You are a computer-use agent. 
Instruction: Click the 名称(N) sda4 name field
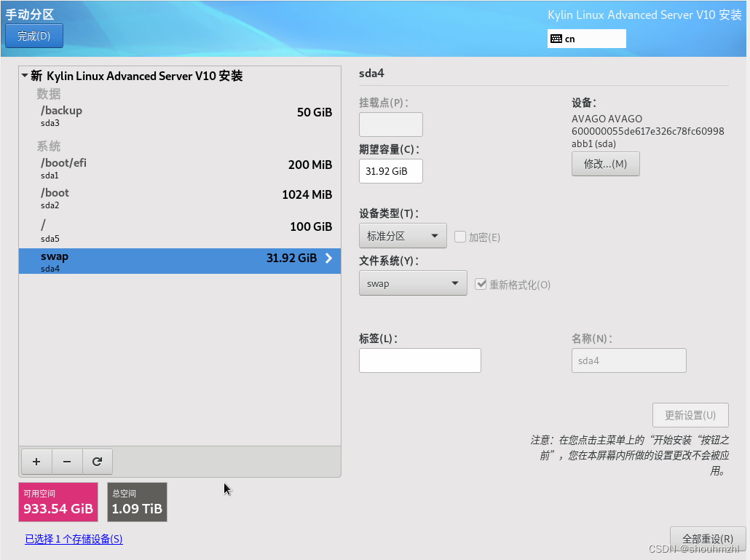pos(629,360)
